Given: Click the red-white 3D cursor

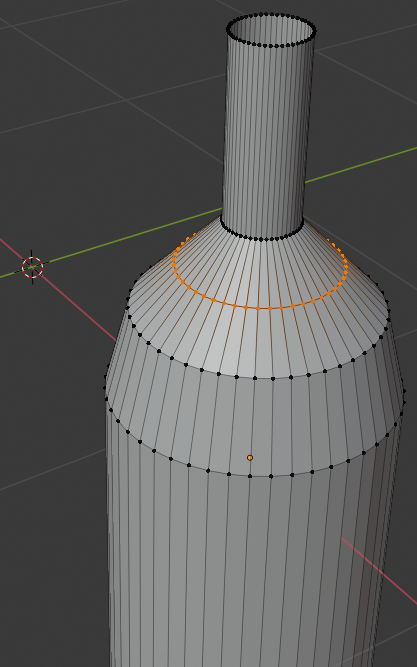Looking at the screenshot, I should click(32, 267).
